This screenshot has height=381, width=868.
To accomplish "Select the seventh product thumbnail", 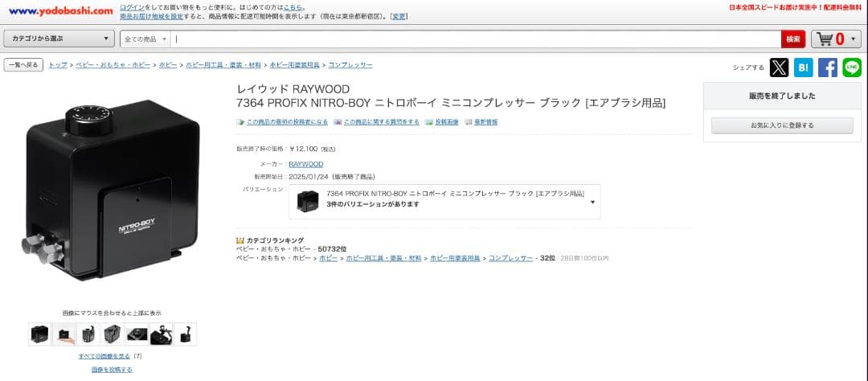I will coord(186,334).
